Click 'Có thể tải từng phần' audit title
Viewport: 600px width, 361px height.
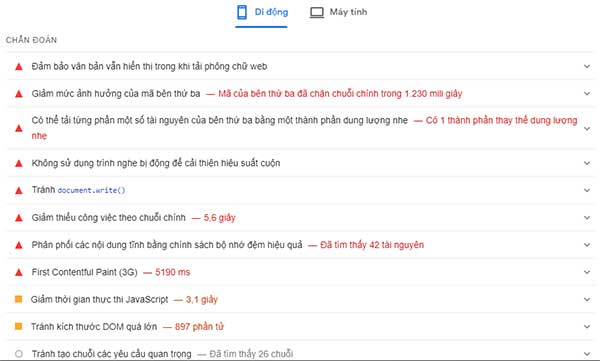click(220, 120)
